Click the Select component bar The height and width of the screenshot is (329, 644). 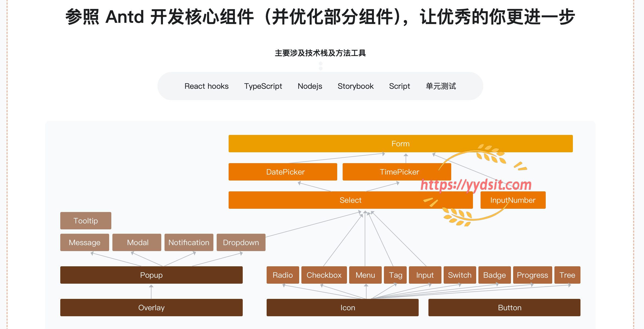tap(351, 200)
